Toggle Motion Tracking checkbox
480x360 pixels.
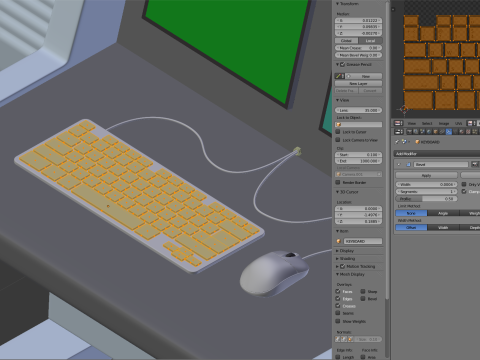pyautogui.click(x=342, y=266)
